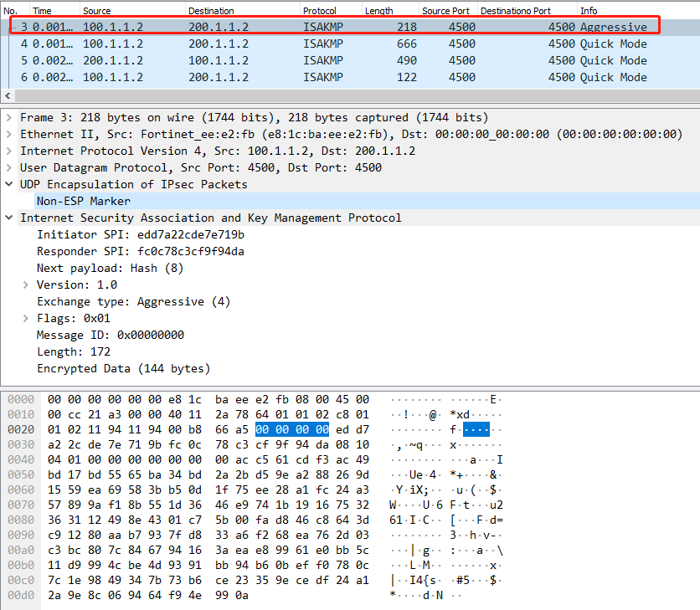
Task: Select the Non-ESP Marker field
Action: [84, 202]
